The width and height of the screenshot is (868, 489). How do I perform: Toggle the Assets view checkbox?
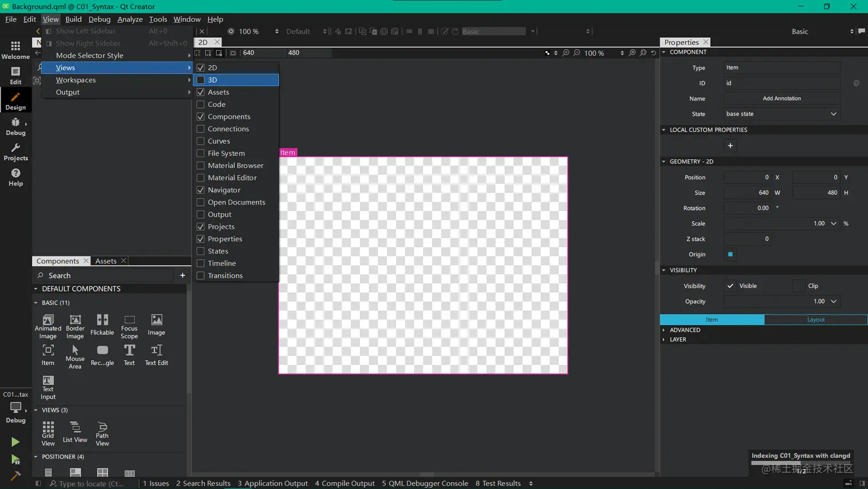[x=200, y=92]
